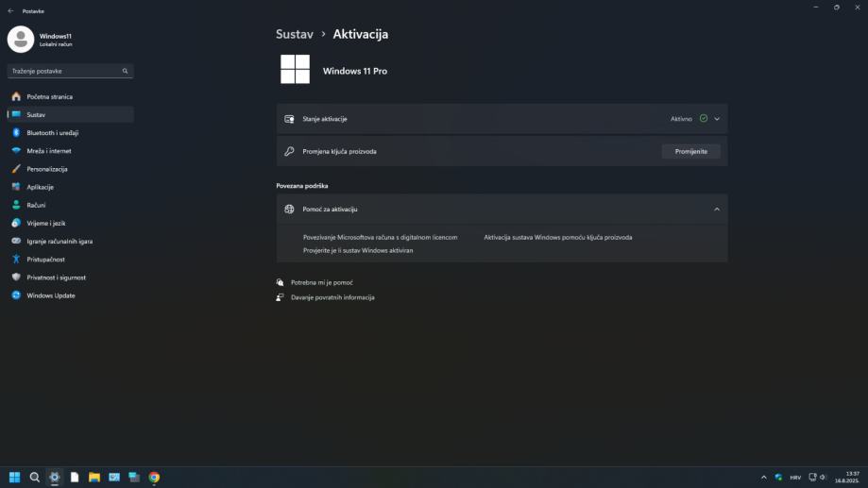Click the Vrijeme i jezik globe icon
Viewport: 868px width, 488px height.
(16, 223)
